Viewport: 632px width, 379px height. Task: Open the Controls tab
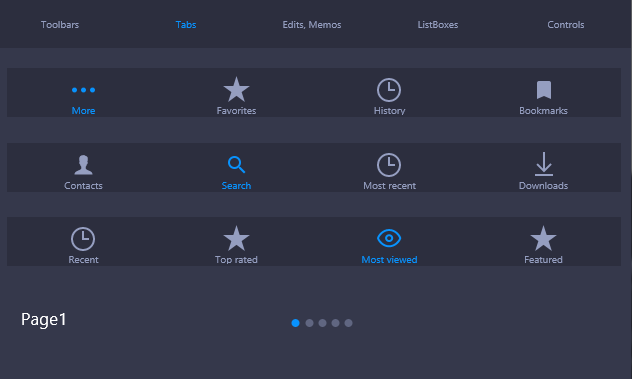coord(565,25)
